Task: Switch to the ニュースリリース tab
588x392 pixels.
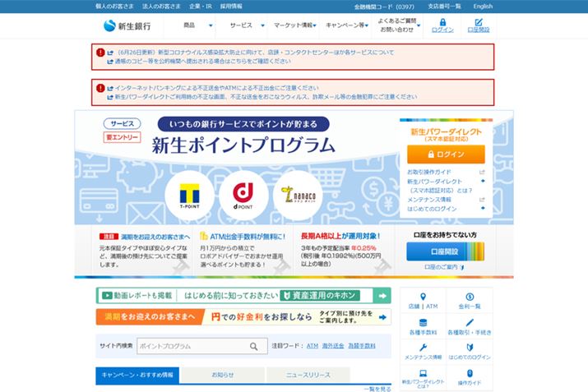Action: click(308, 375)
